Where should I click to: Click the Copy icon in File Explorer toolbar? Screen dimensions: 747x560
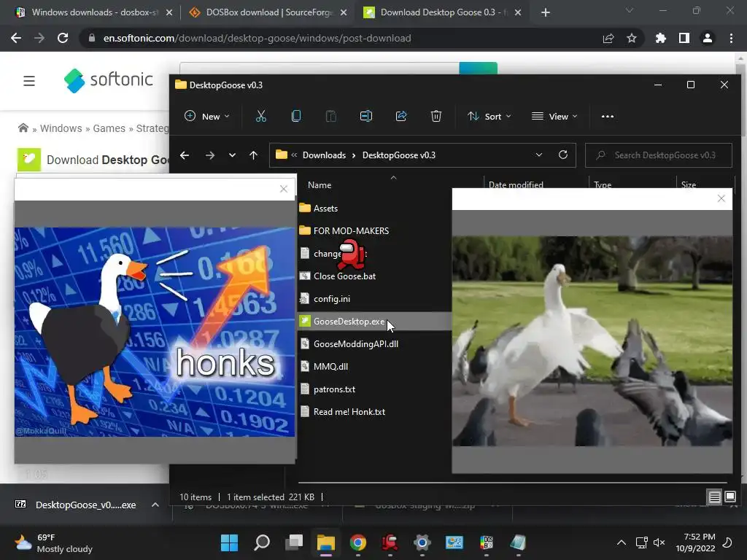tap(296, 116)
